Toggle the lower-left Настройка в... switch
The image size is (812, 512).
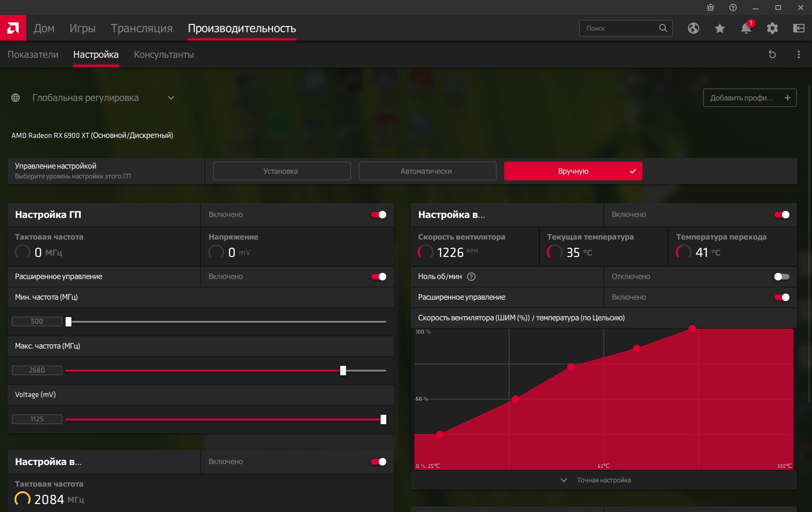379,462
